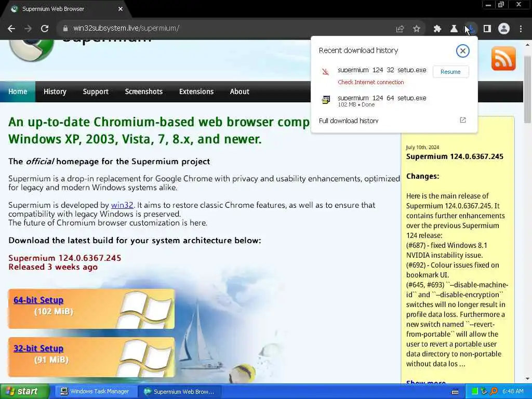Open the Extensions puzzle icon
The image size is (532, 399).
(437, 29)
